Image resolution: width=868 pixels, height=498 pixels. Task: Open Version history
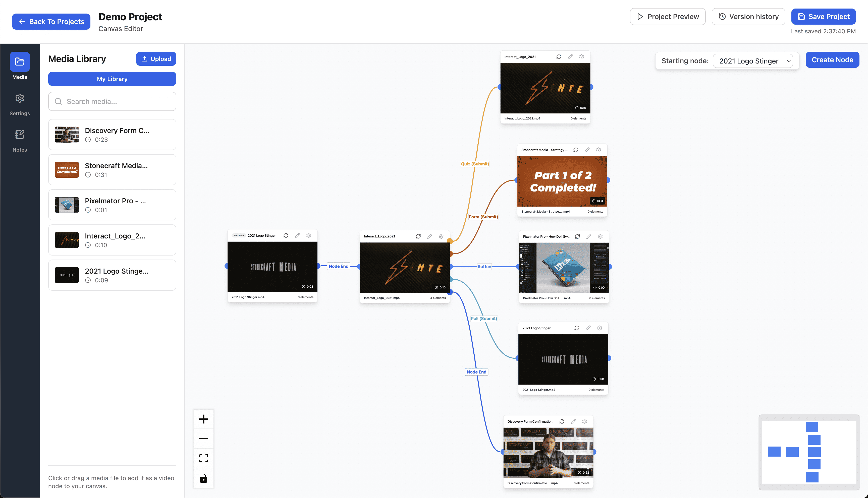748,16
